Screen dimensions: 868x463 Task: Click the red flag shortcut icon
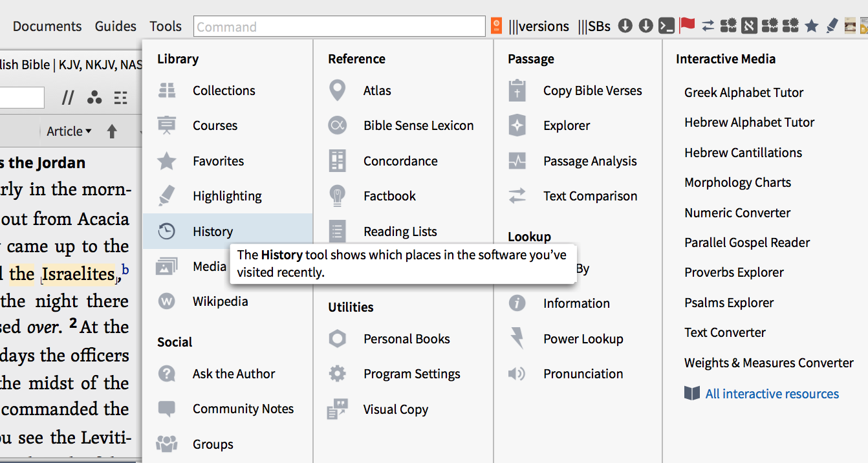coord(687,26)
